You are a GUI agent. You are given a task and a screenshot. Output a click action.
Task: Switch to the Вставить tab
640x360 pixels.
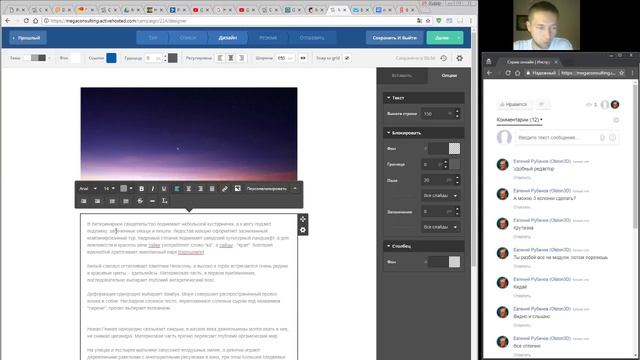(x=402, y=76)
